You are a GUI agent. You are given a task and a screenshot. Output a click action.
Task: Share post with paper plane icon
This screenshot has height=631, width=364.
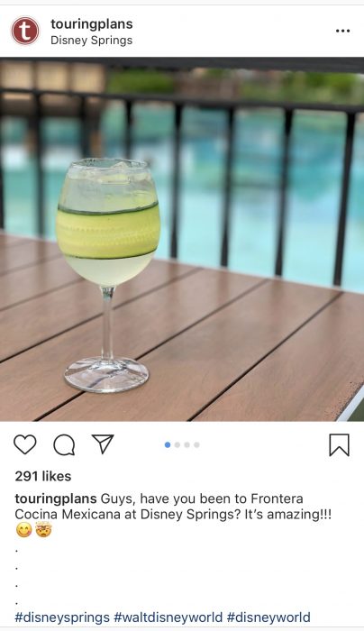[x=103, y=444]
